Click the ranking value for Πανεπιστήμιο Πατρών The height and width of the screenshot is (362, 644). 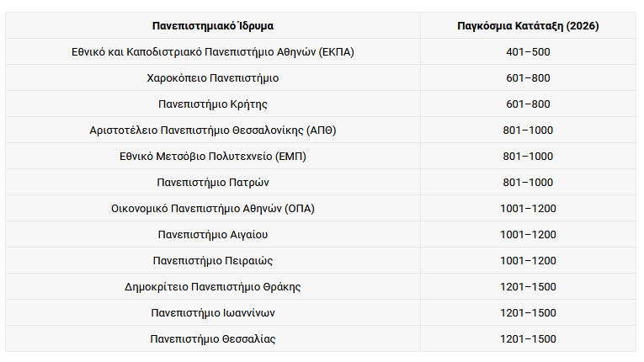point(528,182)
